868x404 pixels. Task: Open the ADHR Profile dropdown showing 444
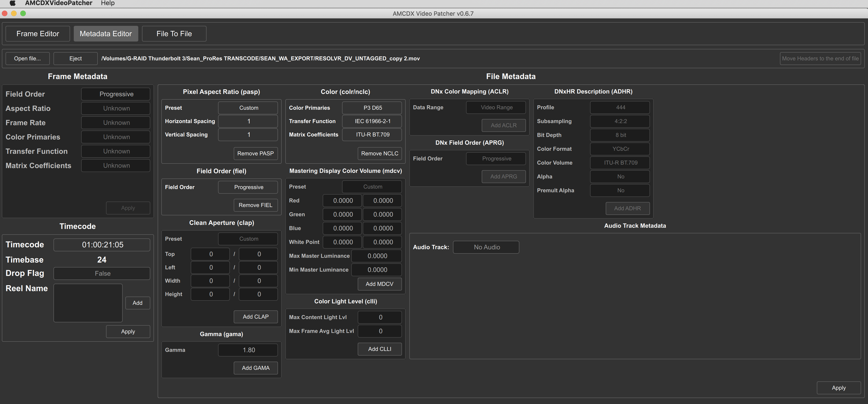[620, 108]
